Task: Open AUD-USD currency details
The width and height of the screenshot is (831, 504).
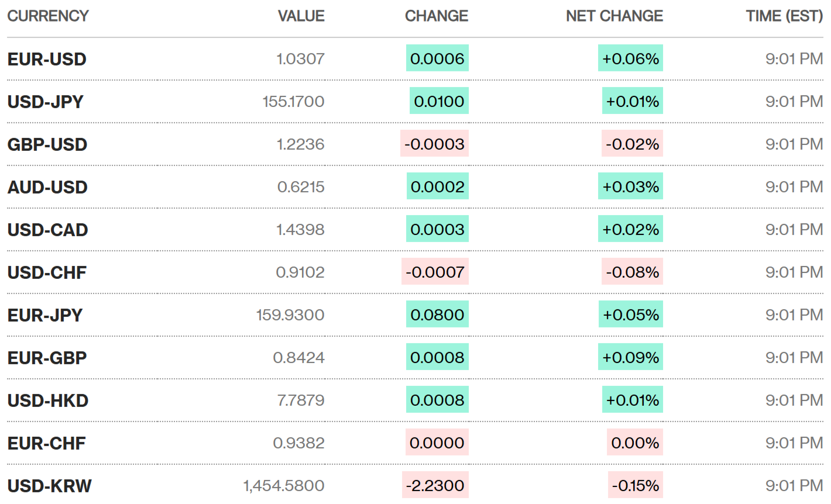Action: pyautogui.click(x=47, y=187)
